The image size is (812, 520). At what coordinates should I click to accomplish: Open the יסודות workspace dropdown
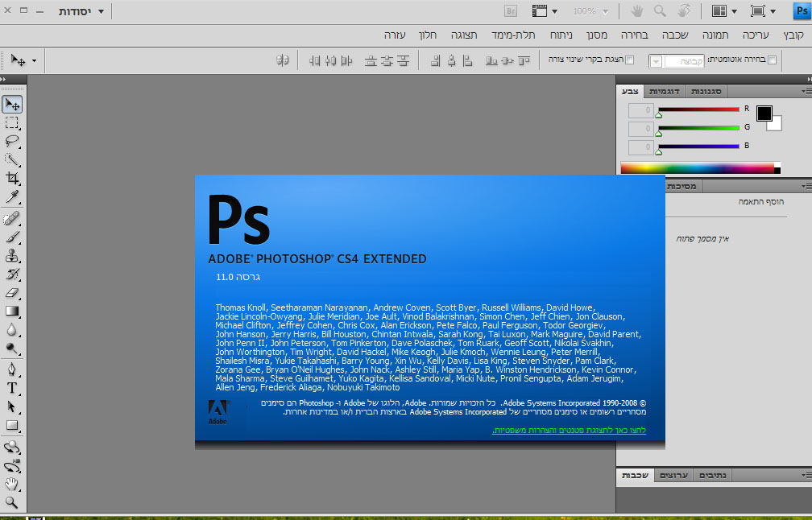coord(82,11)
